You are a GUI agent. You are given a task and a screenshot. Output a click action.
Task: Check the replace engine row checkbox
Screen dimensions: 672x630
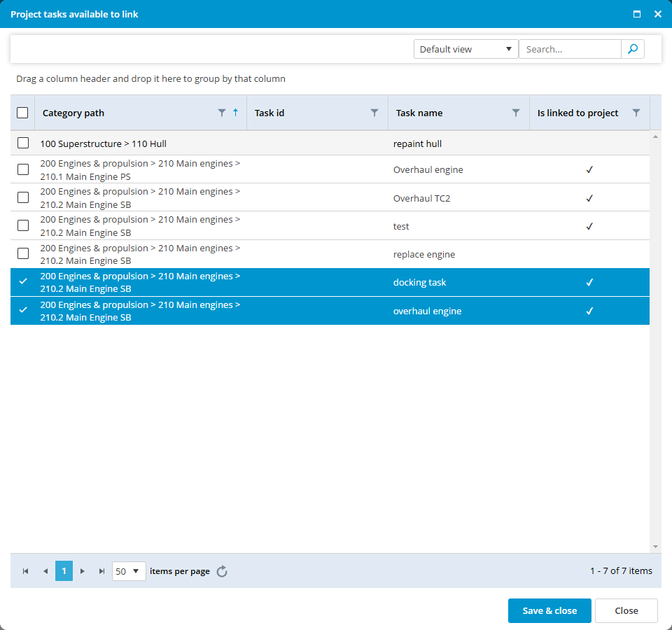point(23,253)
